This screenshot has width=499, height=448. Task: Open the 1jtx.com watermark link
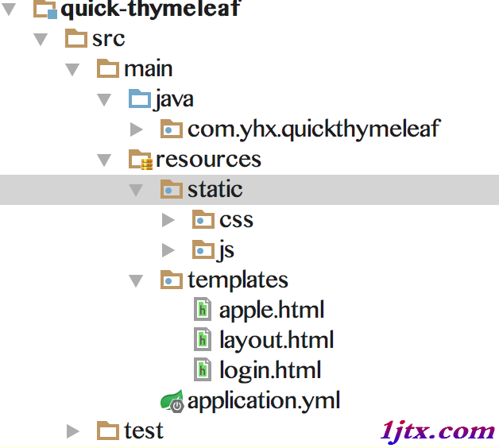(x=438, y=431)
